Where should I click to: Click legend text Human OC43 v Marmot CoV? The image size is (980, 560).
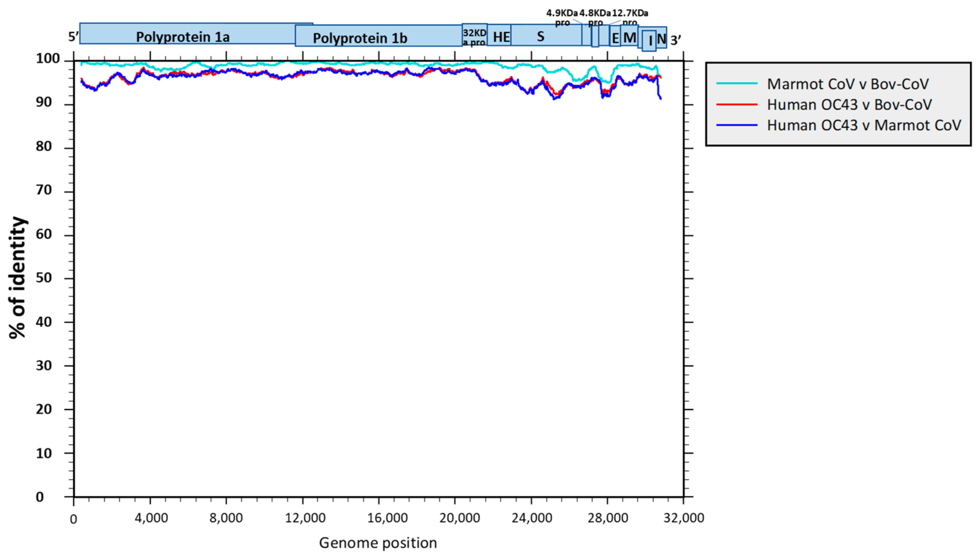coord(864,125)
